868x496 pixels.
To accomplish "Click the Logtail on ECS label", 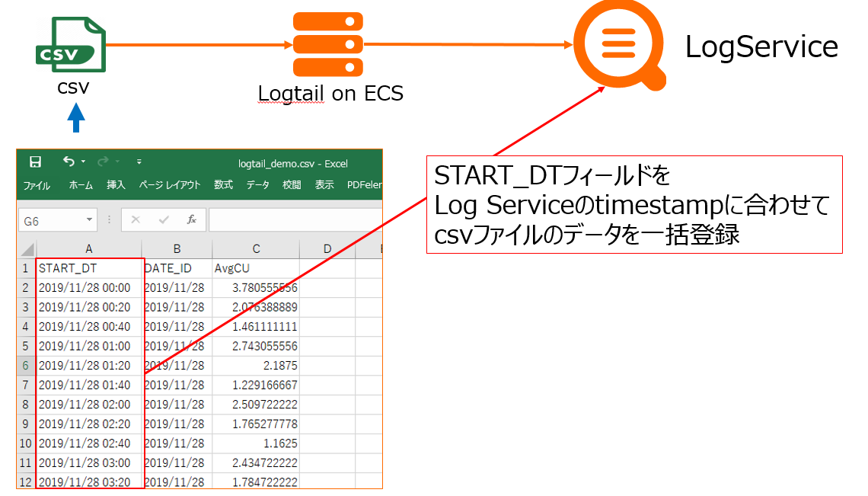I will pos(330,94).
